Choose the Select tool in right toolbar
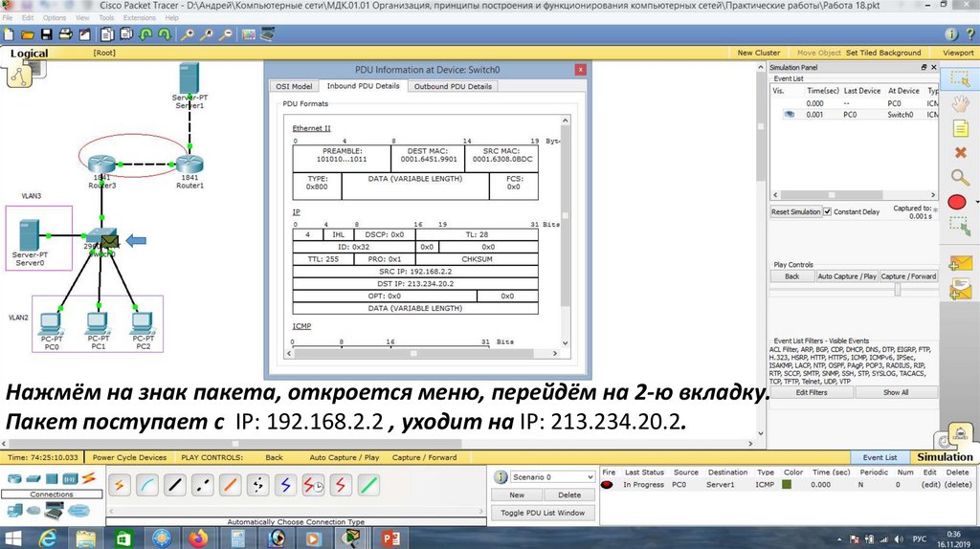The width and height of the screenshot is (980, 549). click(x=959, y=78)
